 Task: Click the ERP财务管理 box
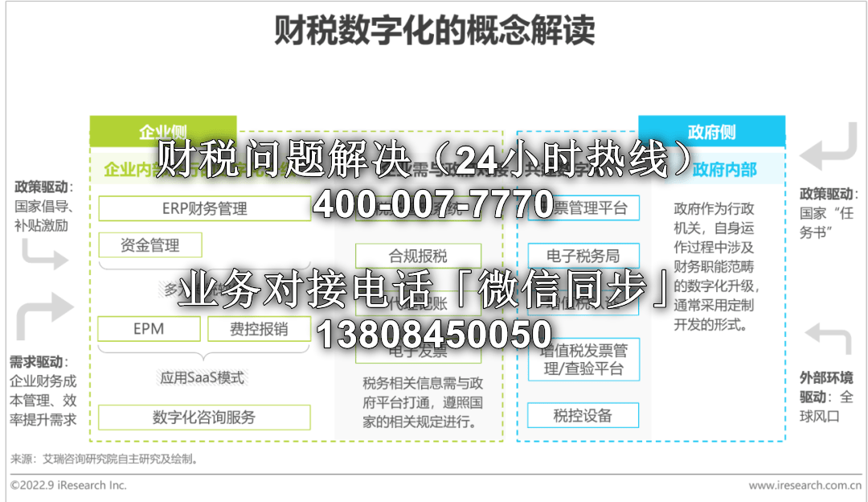click(x=204, y=208)
